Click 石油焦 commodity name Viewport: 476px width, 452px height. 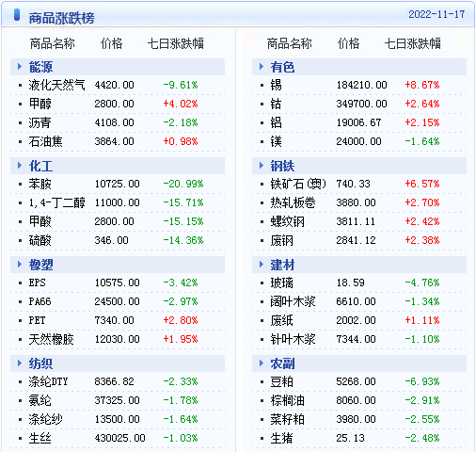pos(45,141)
